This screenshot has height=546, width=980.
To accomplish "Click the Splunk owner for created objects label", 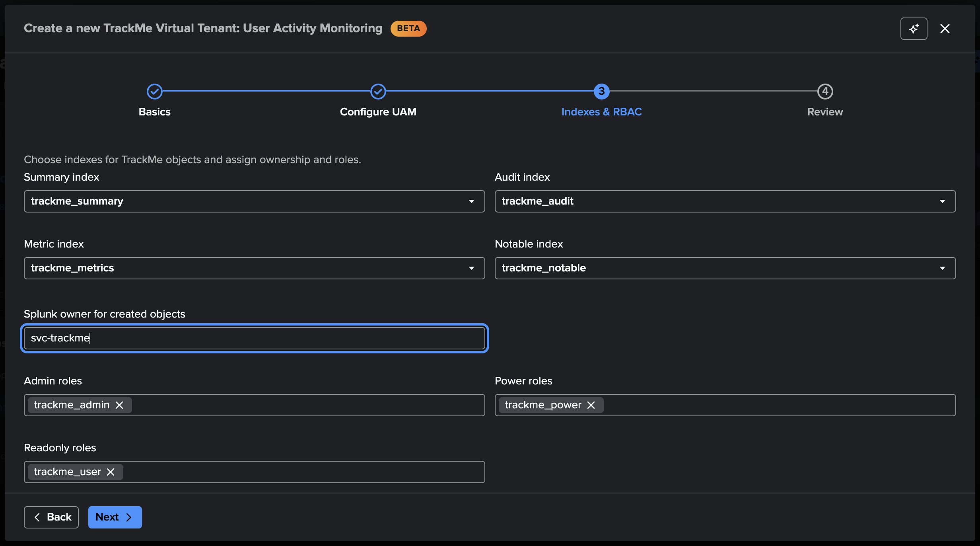I will point(105,314).
